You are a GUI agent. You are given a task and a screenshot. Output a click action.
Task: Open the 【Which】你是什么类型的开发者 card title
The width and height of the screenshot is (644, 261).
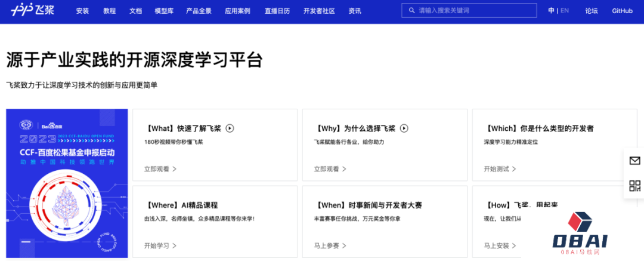(539, 128)
